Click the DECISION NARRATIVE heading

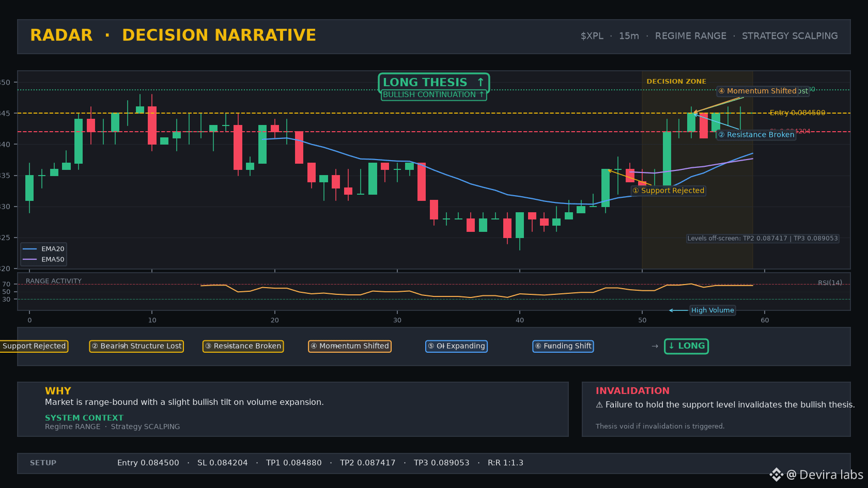coord(219,35)
